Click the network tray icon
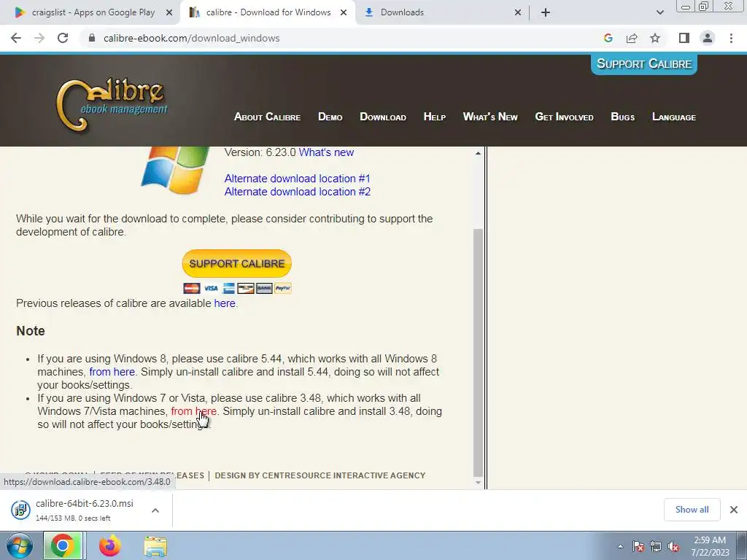This screenshot has height=560, width=747. click(656, 546)
